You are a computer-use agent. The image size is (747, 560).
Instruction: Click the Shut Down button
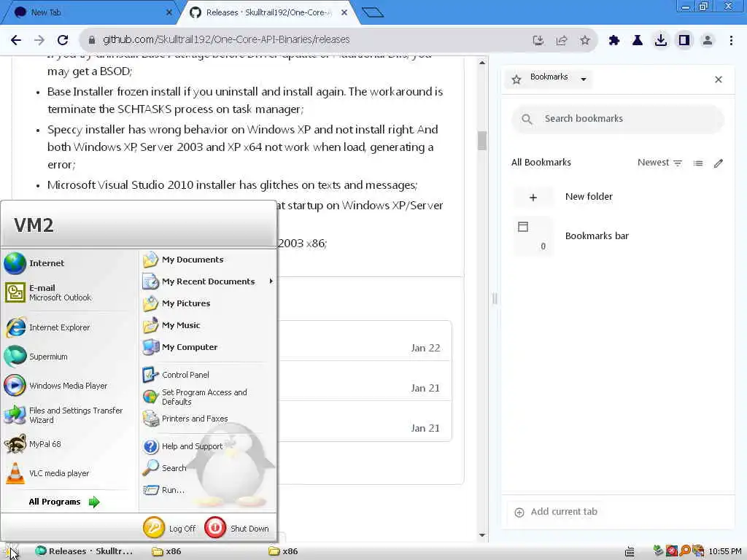tap(237, 528)
